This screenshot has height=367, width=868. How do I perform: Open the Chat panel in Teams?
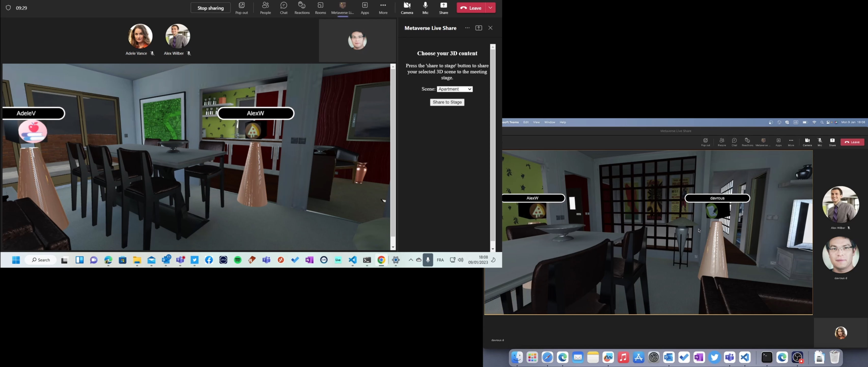[283, 7]
